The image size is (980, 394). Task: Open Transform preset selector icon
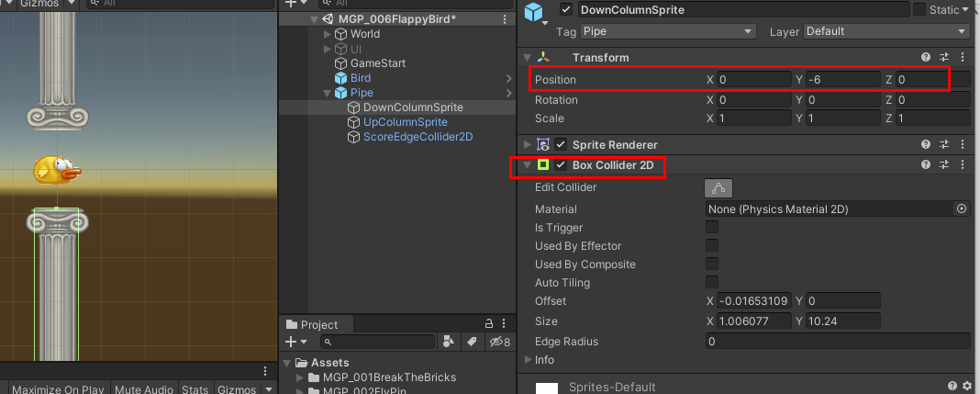(944, 58)
